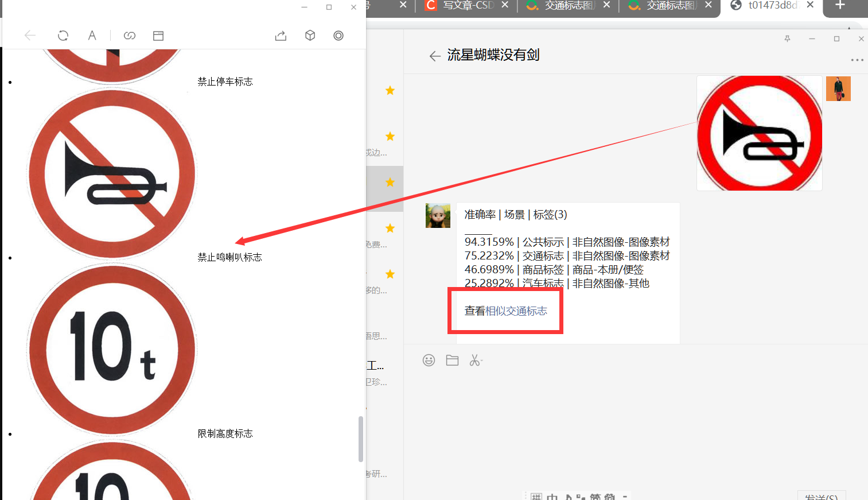
Task: Switch to the first 交通标志图 browser tab
Action: 568,5
